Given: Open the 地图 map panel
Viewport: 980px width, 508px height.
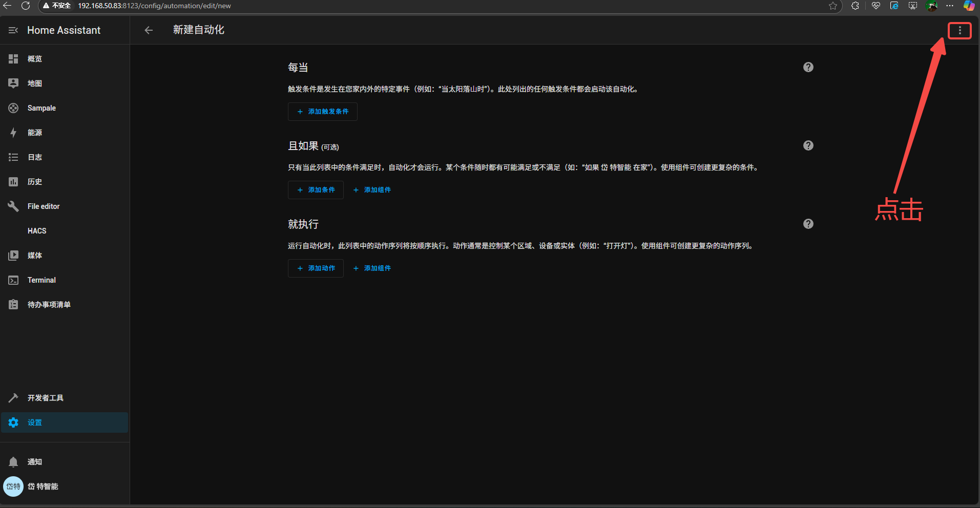Looking at the screenshot, I should (x=35, y=83).
